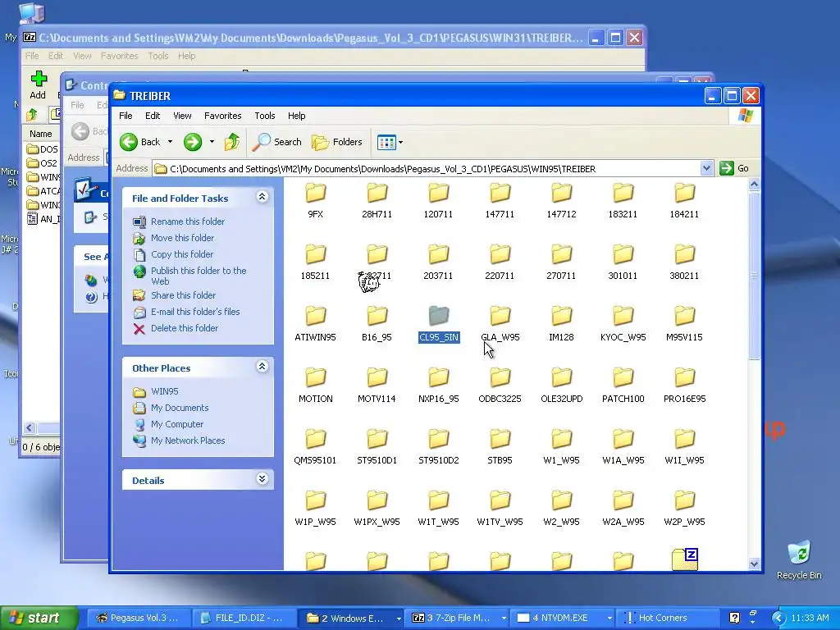840x630 pixels.
Task: Open Windows Explorer taskbar group dropdown
Action: click(399, 619)
